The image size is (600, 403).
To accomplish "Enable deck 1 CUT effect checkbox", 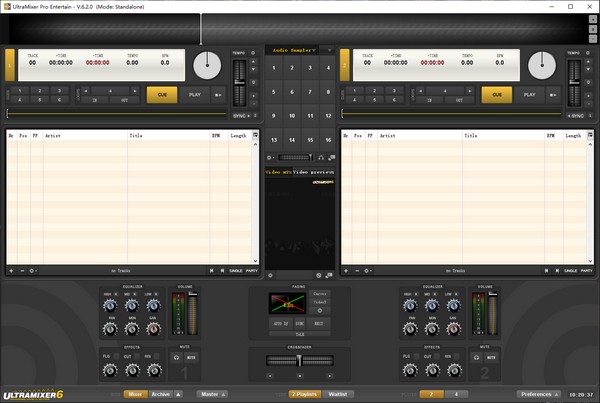I will point(137,356).
